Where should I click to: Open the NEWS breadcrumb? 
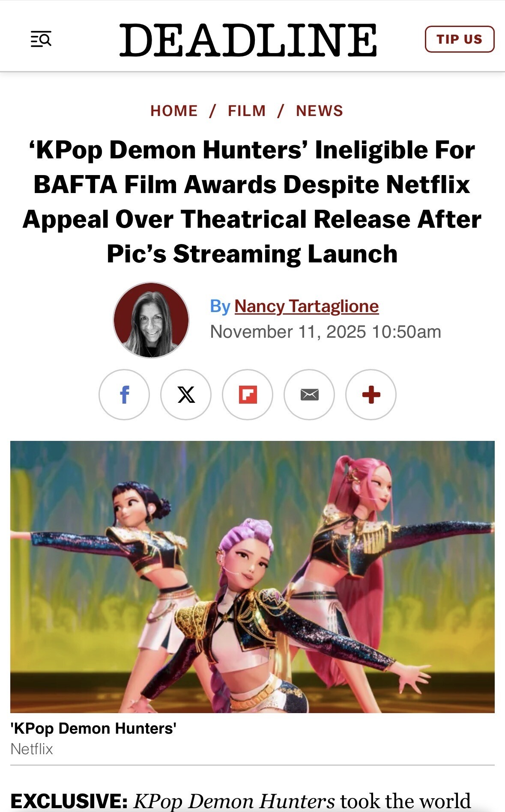pyautogui.click(x=320, y=111)
